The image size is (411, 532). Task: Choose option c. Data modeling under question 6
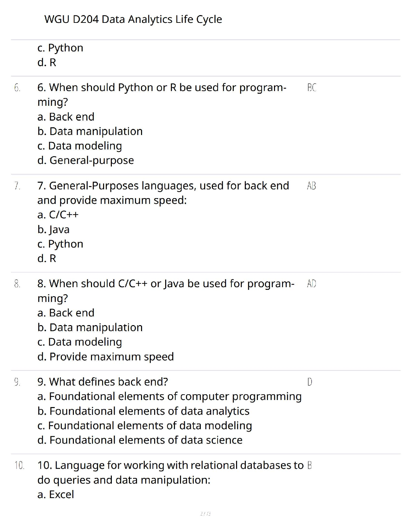click(80, 146)
